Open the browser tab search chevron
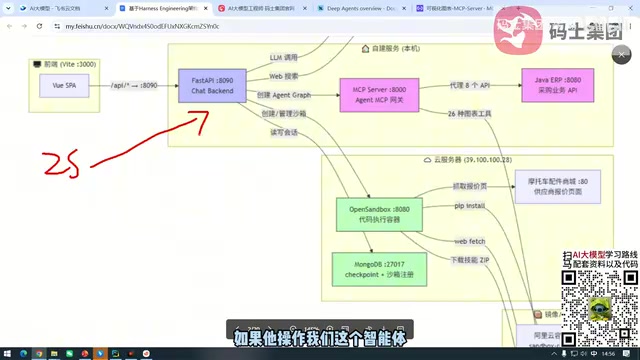 (8, 8)
